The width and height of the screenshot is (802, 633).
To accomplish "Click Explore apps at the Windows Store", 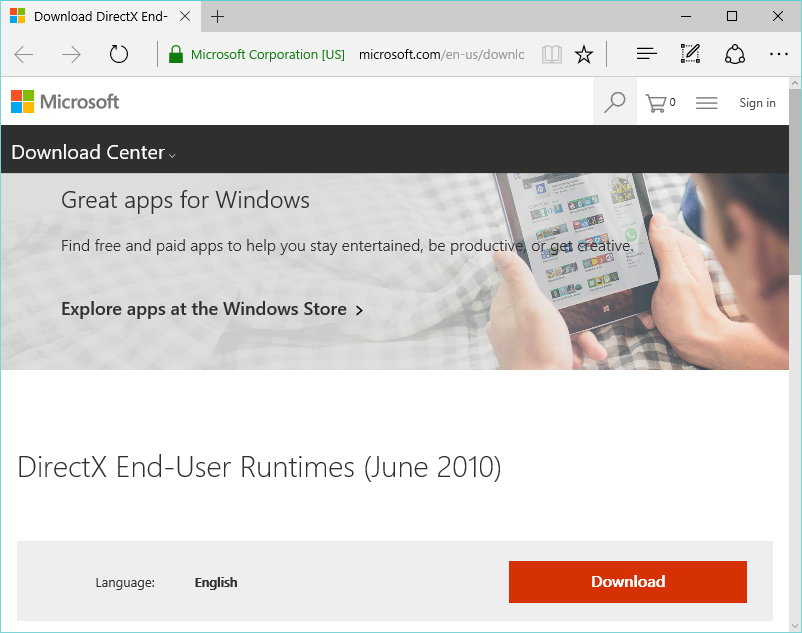I will point(212,309).
